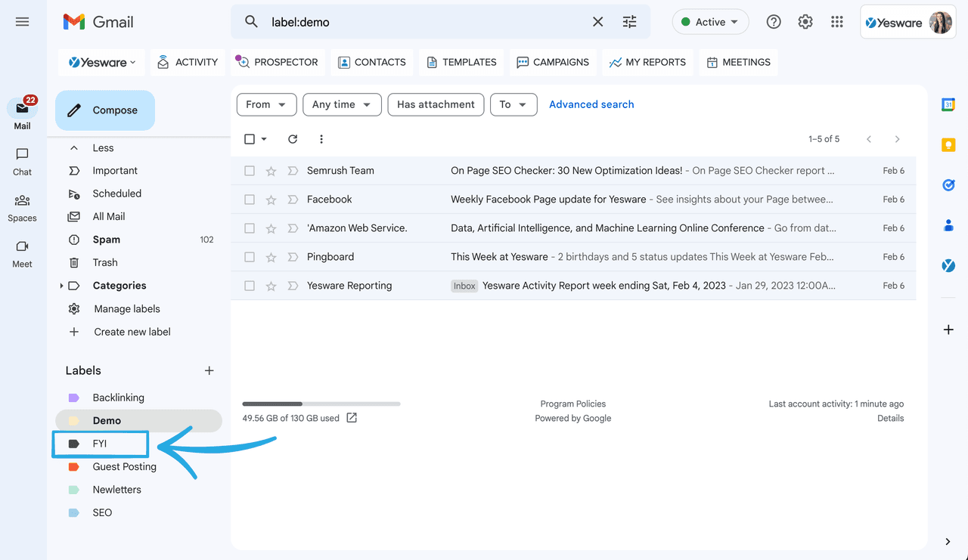Open the Google apps grid
968x560 pixels.
[836, 22]
